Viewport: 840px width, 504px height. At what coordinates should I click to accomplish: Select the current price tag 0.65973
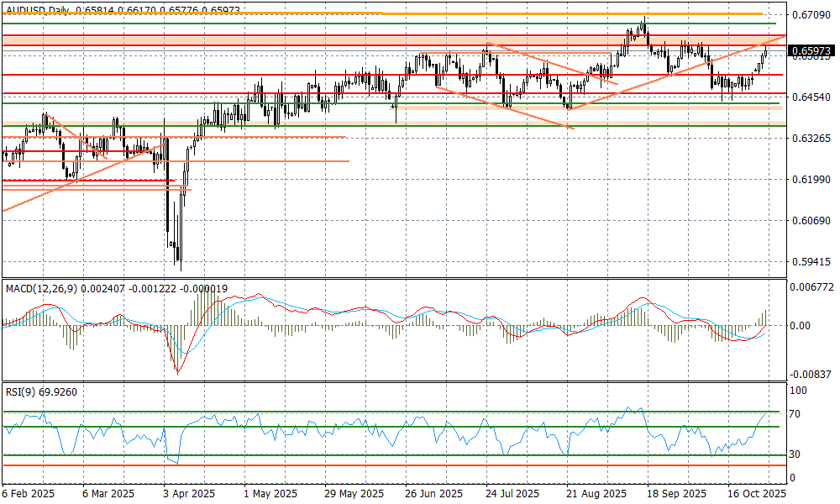[810, 51]
